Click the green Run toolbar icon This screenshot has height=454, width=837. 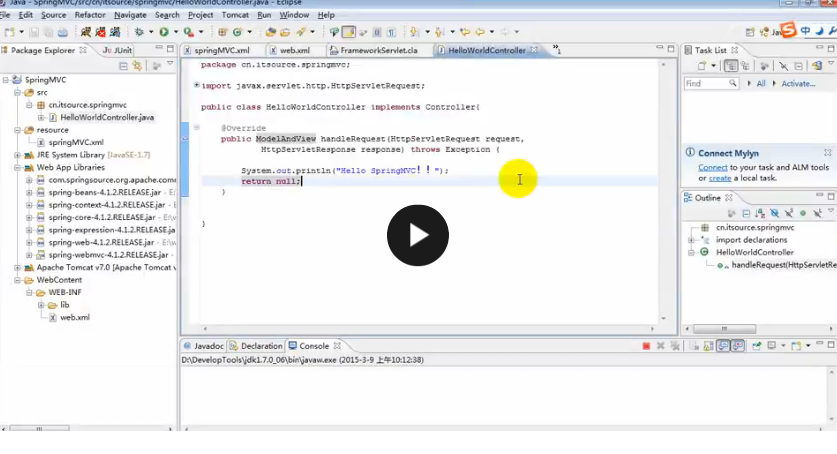(164, 32)
